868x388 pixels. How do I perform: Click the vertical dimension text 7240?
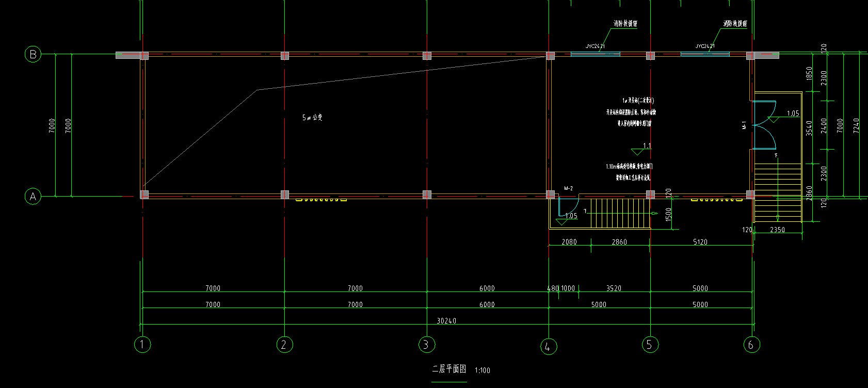click(857, 125)
